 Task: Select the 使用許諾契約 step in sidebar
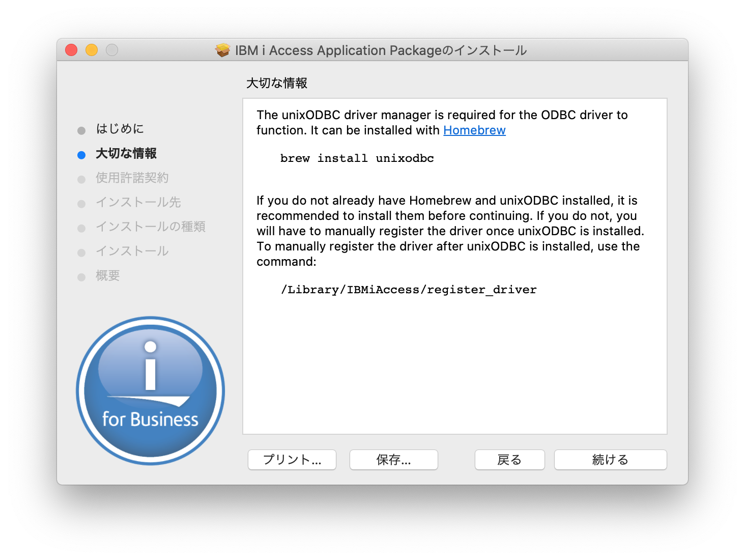point(132,178)
